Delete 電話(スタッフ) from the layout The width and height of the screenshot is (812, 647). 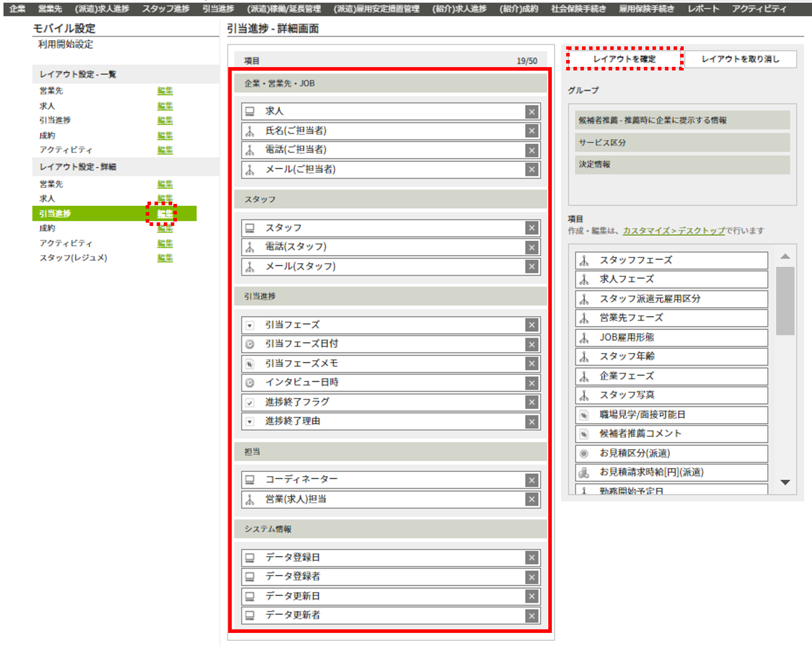point(531,247)
